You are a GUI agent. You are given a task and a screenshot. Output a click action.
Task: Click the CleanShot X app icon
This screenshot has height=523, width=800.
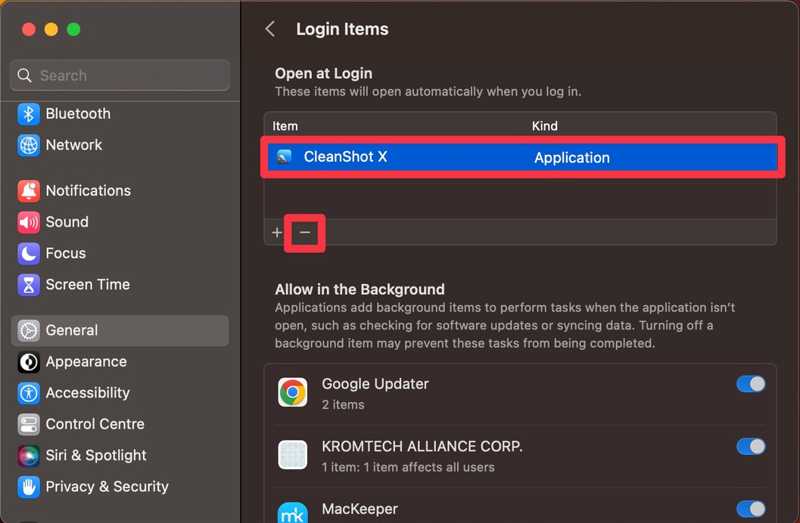click(284, 157)
